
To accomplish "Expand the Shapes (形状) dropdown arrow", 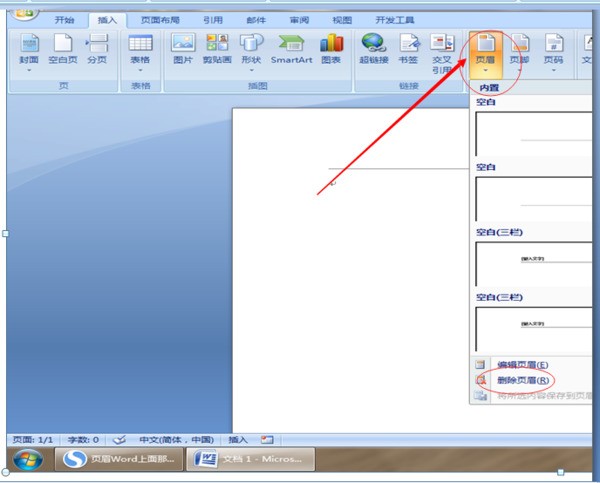I will [251, 70].
